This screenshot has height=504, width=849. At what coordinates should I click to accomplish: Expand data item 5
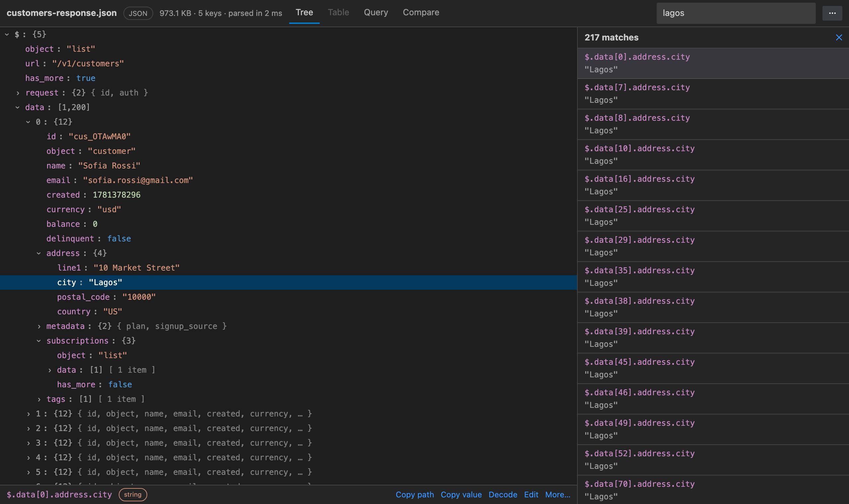28,472
